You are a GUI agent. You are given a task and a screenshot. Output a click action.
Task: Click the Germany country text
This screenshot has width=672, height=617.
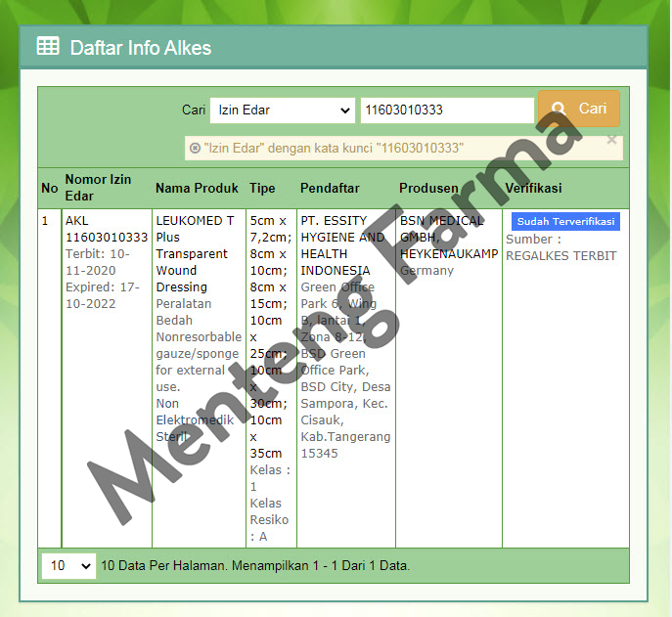pos(426,271)
